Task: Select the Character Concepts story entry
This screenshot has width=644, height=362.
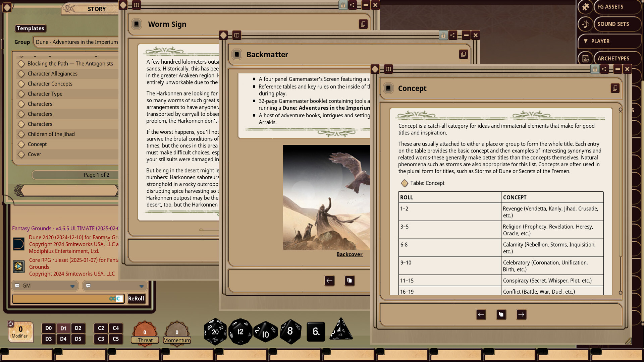Action: click(x=50, y=84)
